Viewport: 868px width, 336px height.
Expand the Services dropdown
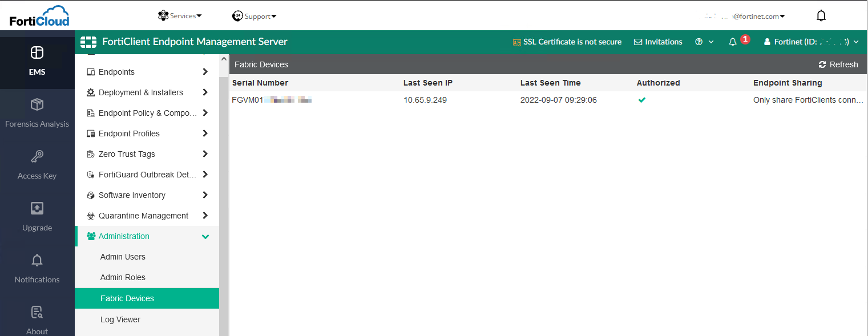(180, 15)
